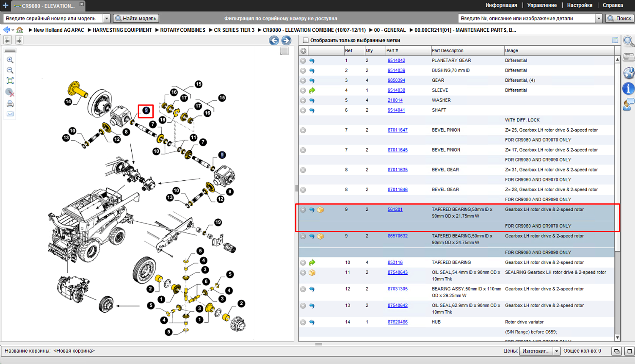Go to CR SERIES TIER 3 in the breadcrumb
This screenshot has height=364, width=635.
pyautogui.click(x=234, y=30)
